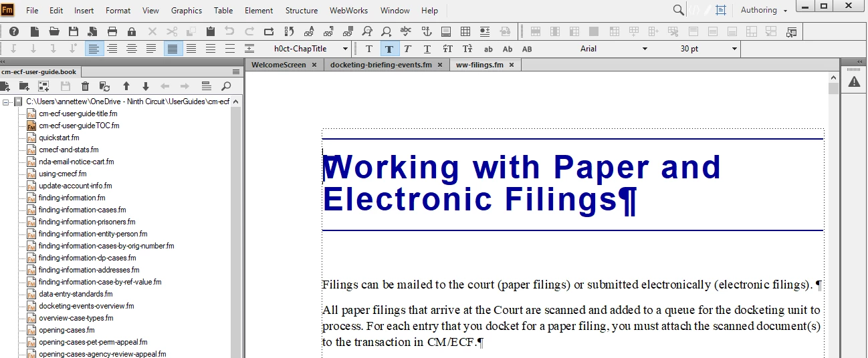Open the Arial font family dropdown
The width and height of the screenshot is (868, 358).
point(645,49)
